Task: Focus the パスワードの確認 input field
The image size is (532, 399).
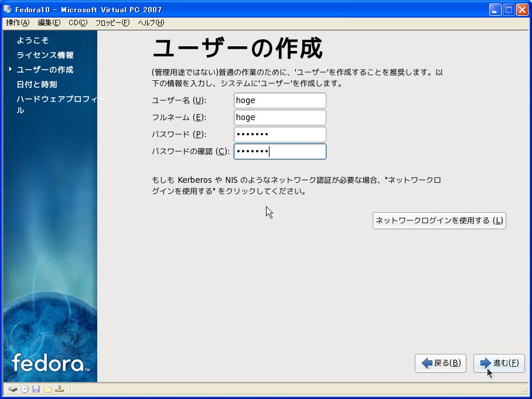Action: coord(280,151)
